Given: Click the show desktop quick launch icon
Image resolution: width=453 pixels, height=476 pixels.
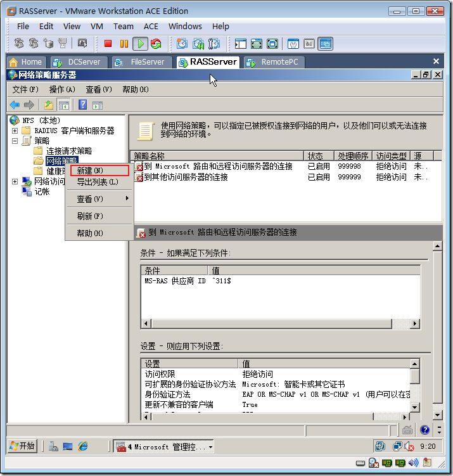Looking at the screenshot, I should click(68, 447).
